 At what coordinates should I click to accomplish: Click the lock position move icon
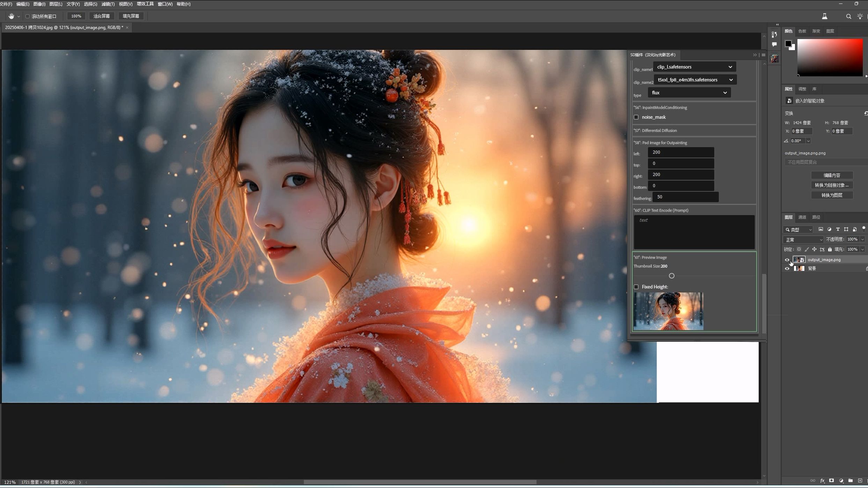point(814,249)
